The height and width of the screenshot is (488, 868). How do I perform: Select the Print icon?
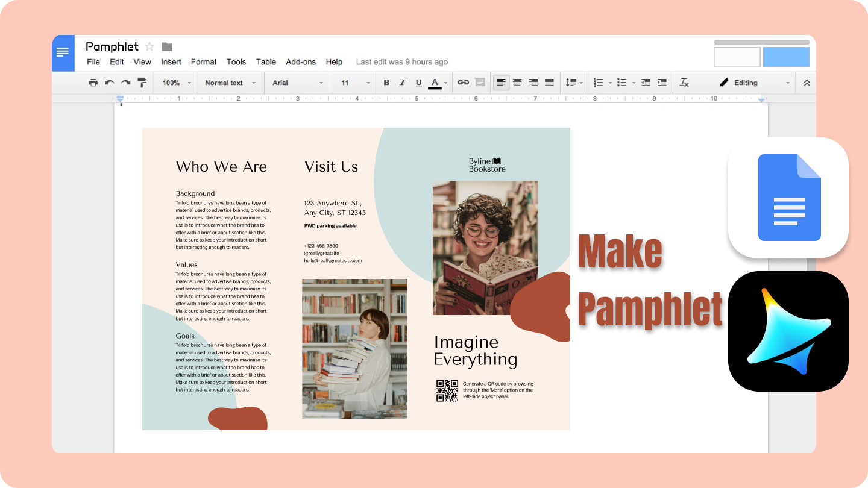(93, 83)
